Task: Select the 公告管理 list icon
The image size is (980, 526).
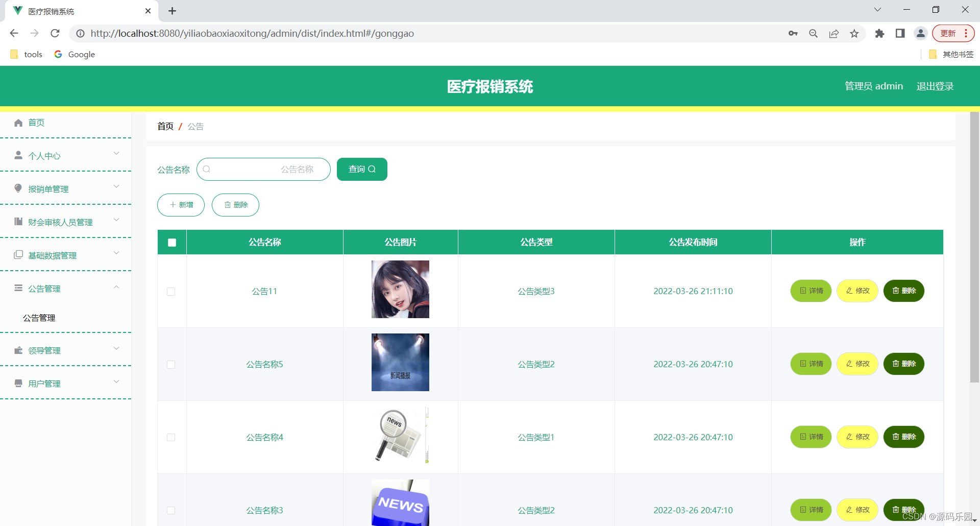Action: pyautogui.click(x=18, y=288)
